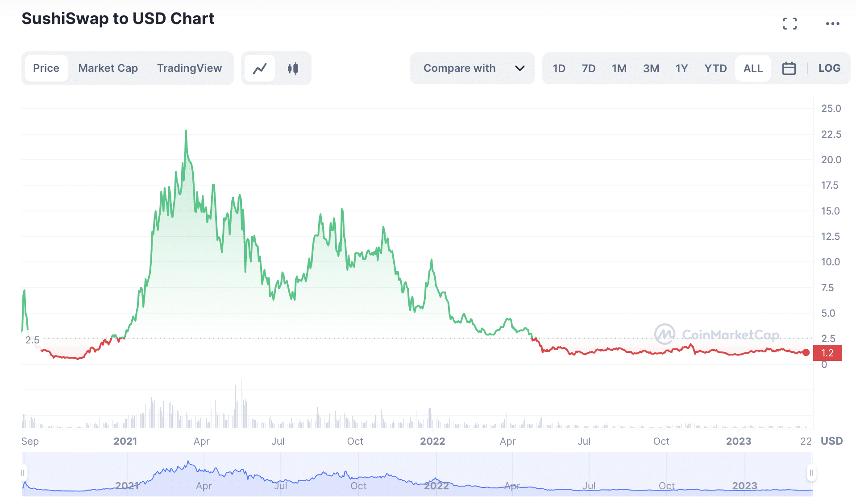Click the Sep label on x-axis
This screenshot has width=856, height=504.
(30, 441)
